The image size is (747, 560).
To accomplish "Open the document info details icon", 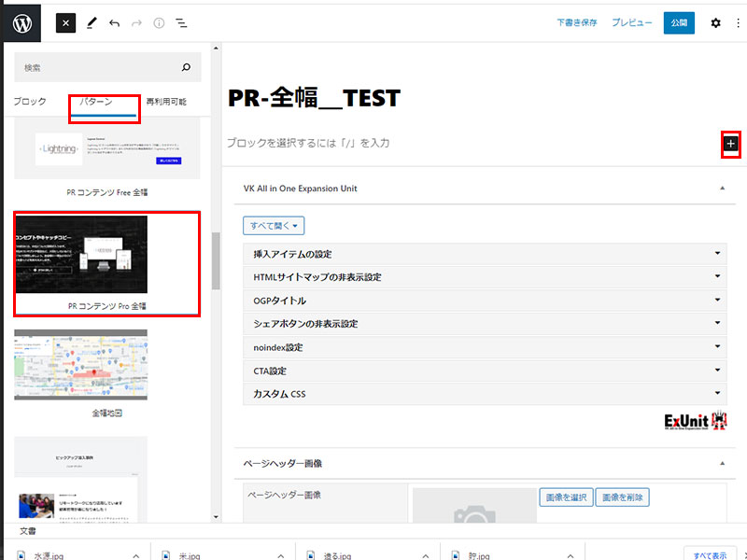I will [159, 22].
